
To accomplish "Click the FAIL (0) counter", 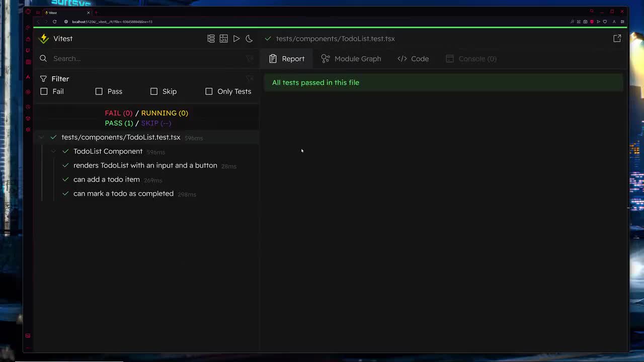I will point(119,113).
